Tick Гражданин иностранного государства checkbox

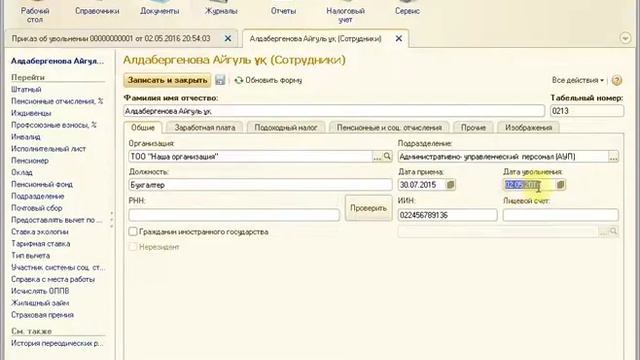133,231
